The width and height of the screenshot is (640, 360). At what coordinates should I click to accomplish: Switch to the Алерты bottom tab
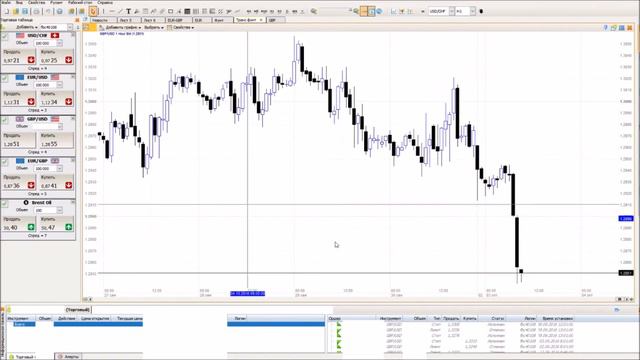click(x=68, y=356)
